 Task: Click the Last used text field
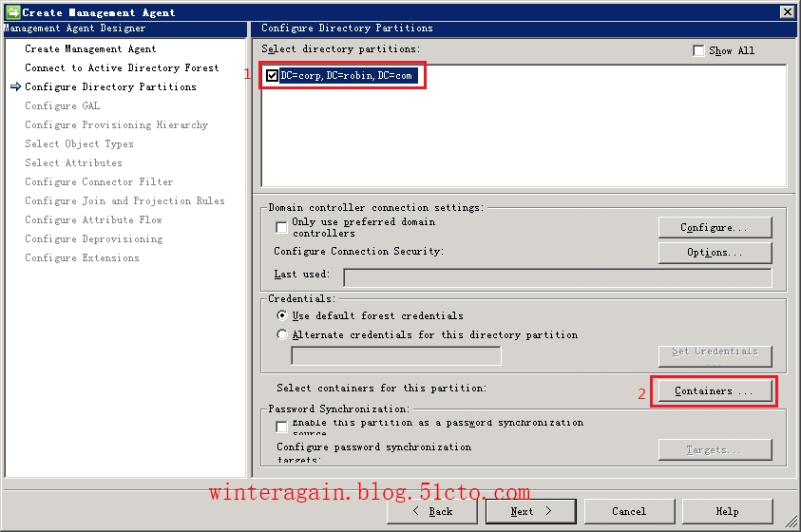[558, 277]
